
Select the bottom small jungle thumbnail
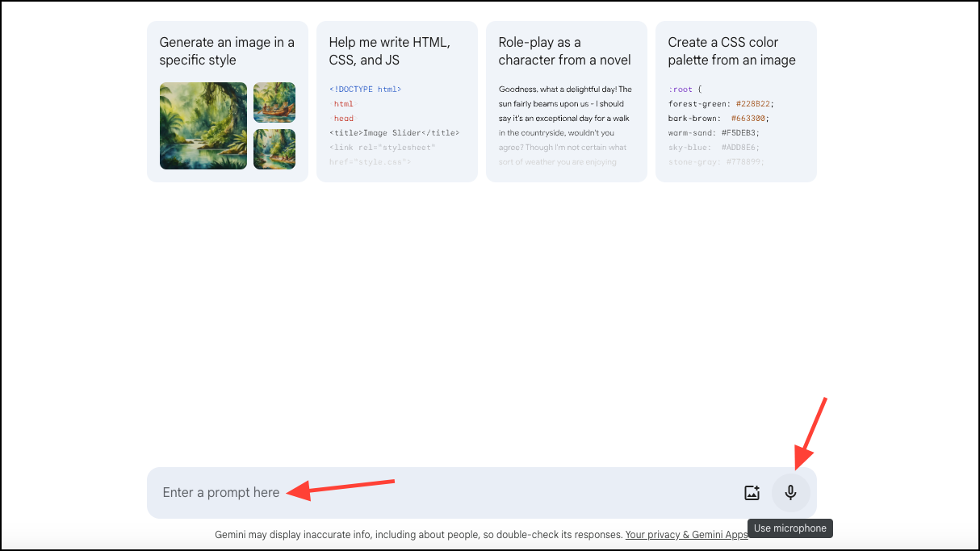pyautogui.click(x=274, y=149)
